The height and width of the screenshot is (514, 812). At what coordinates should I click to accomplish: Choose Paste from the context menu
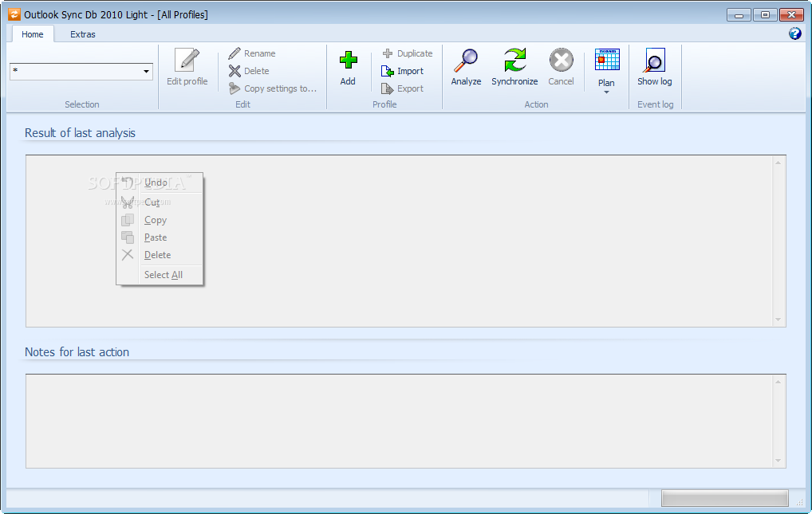point(160,237)
